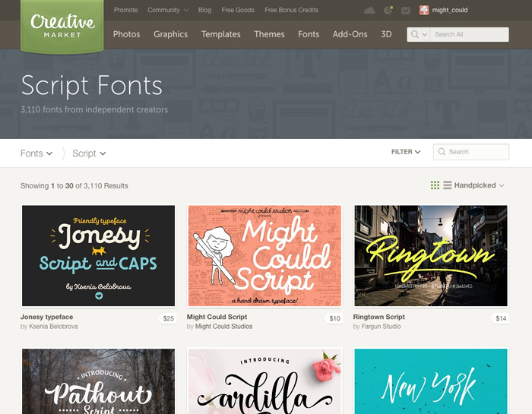Viewport: 532px width, 414px height.
Task: Open Ksenia Belobrova author link
Action: (53, 327)
